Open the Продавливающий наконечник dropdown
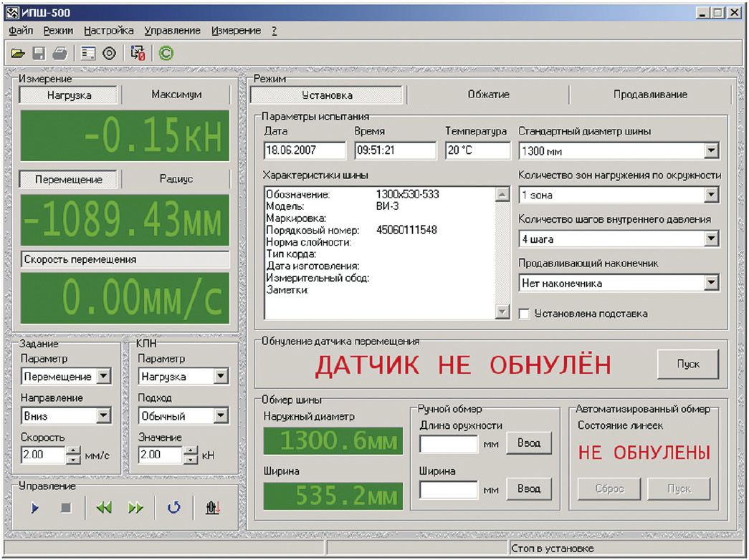The image size is (749, 560). point(711,283)
